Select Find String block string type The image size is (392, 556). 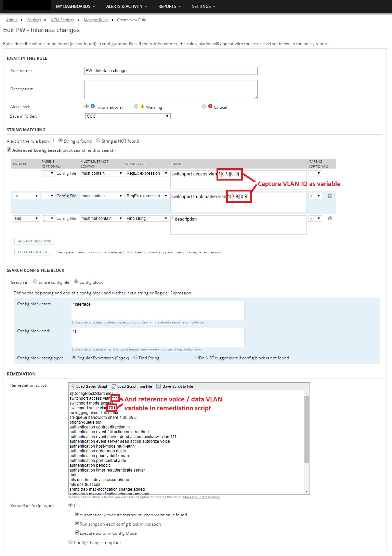tap(135, 357)
